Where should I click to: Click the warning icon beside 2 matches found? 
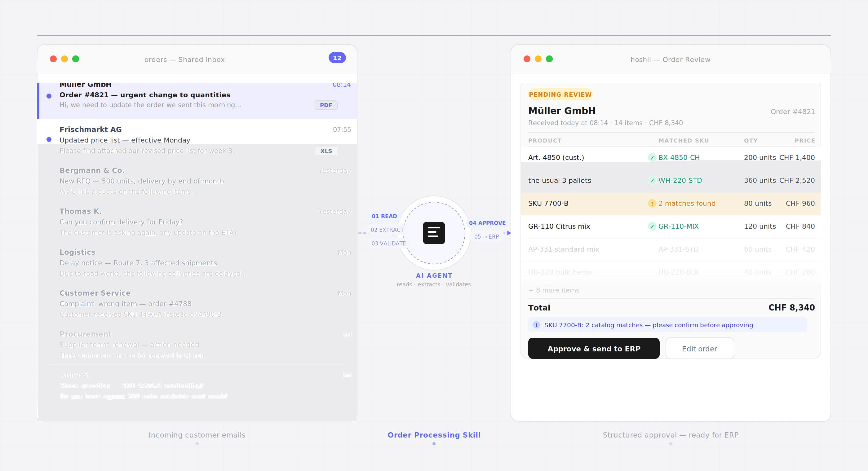click(x=652, y=204)
